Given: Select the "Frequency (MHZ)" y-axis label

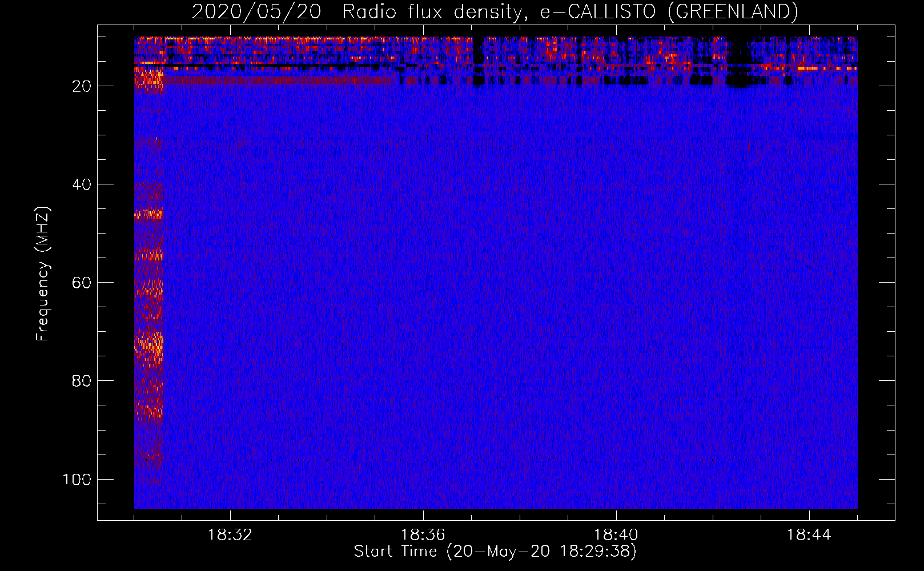Looking at the screenshot, I should coord(43,274).
